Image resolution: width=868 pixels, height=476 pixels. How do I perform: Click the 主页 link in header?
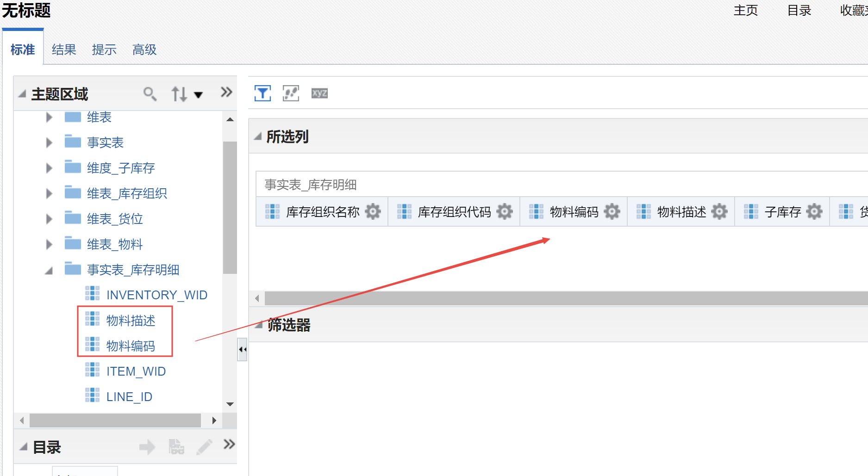[745, 10]
